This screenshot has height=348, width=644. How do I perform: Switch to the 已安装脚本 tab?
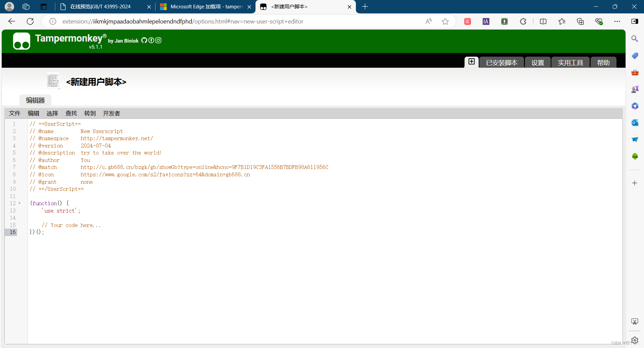pos(501,62)
